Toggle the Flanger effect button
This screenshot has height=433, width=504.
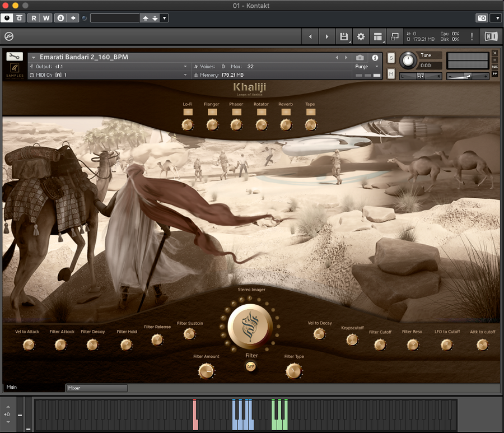(x=212, y=112)
